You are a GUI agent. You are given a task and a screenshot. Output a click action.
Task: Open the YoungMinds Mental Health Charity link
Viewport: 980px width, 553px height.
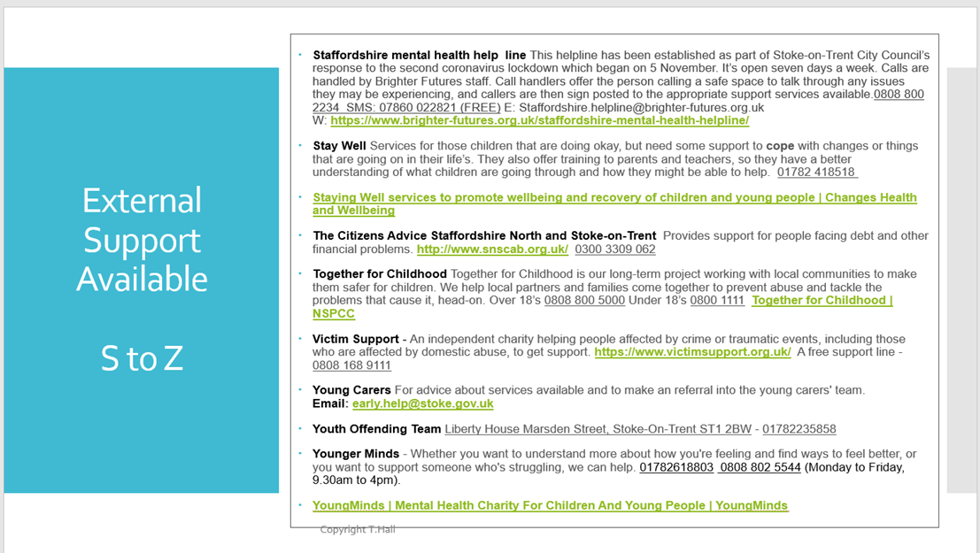(x=550, y=505)
